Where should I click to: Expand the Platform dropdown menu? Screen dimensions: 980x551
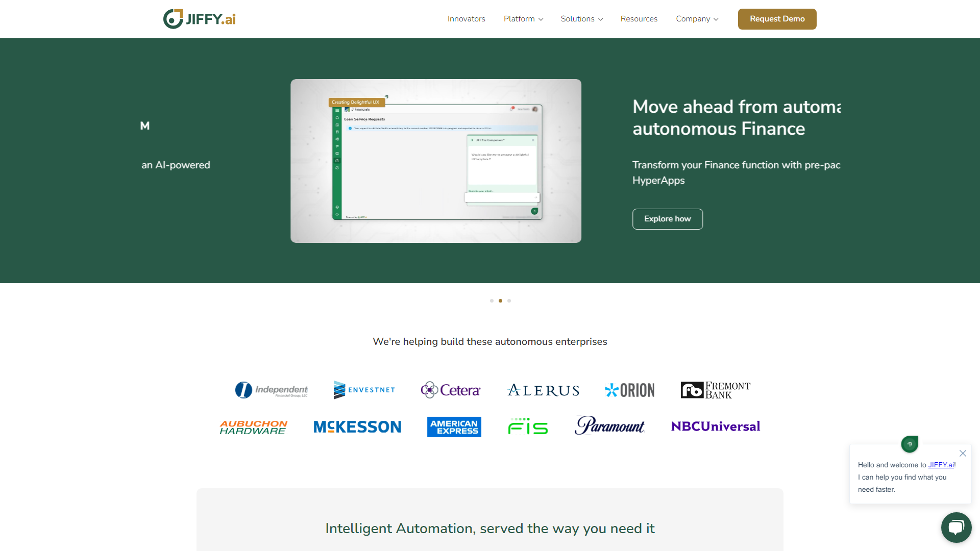pyautogui.click(x=523, y=19)
